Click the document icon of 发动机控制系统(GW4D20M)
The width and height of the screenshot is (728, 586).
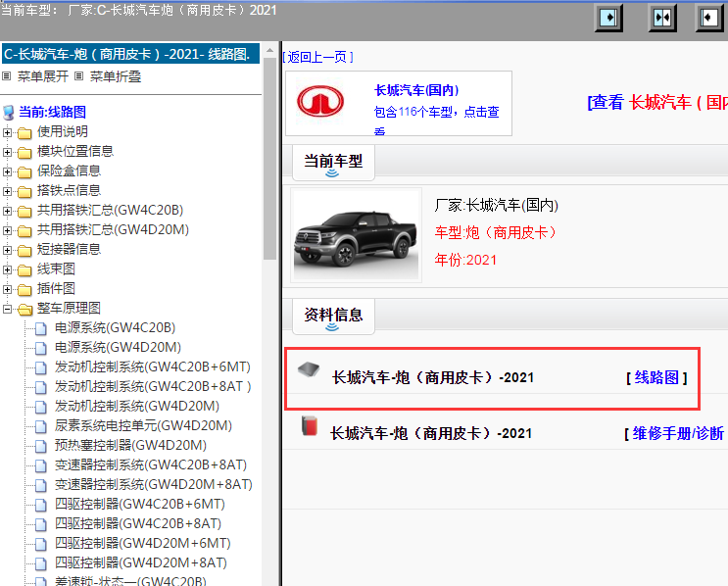point(41,407)
